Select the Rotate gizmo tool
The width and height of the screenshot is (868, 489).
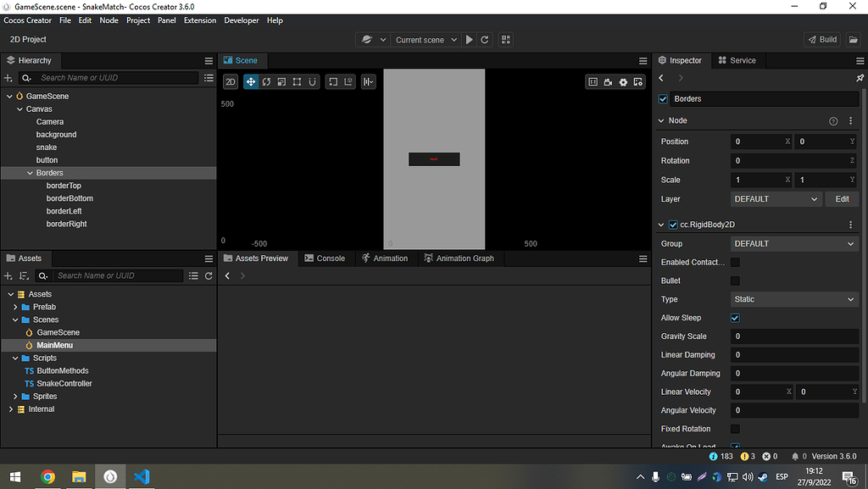click(266, 82)
